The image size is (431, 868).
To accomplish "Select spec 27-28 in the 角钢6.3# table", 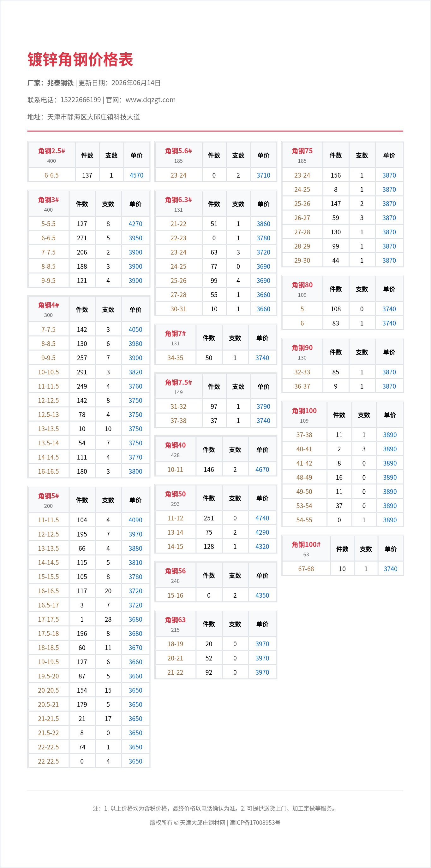I will click(x=178, y=295).
